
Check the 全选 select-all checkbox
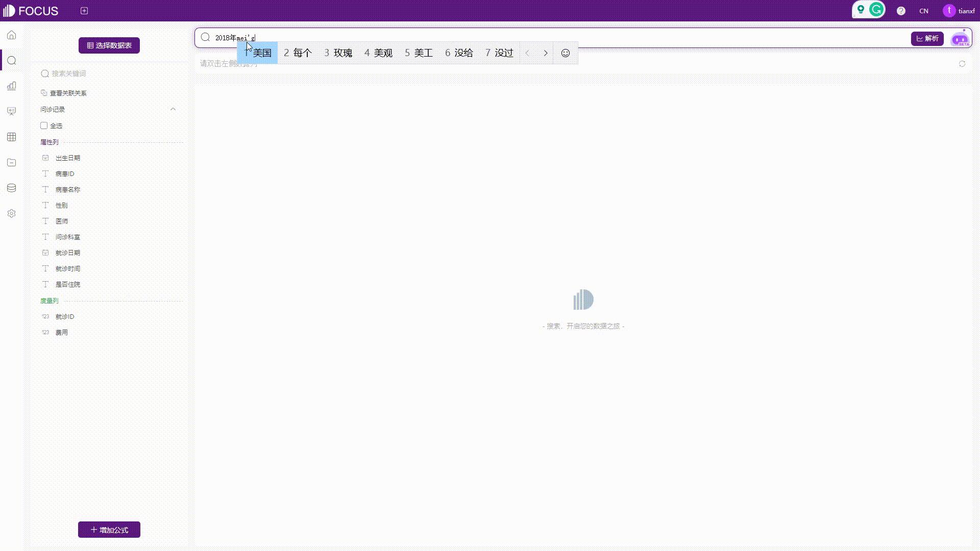pyautogui.click(x=44, y=126)
